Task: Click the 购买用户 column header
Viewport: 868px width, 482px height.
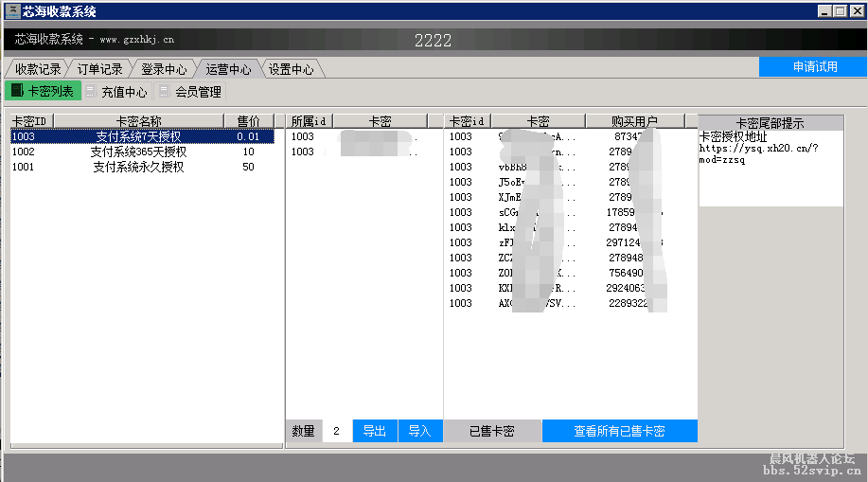Action: [x=635, y=121]
